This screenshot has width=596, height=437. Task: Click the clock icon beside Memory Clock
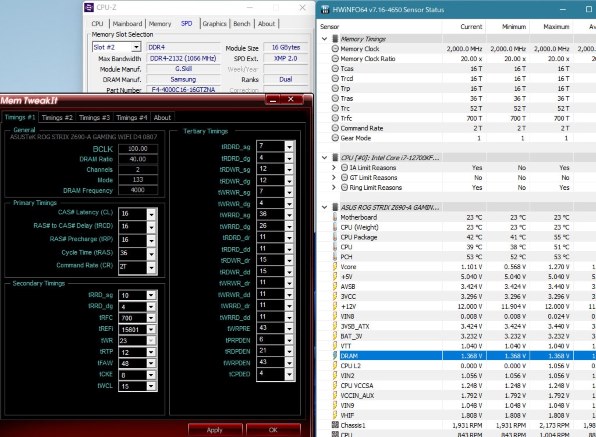tap(335, 49)
